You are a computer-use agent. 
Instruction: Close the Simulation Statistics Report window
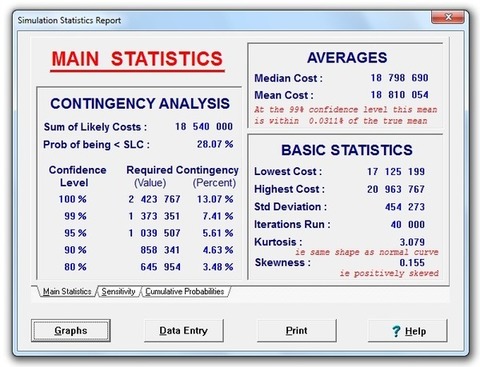coord(448,17)
